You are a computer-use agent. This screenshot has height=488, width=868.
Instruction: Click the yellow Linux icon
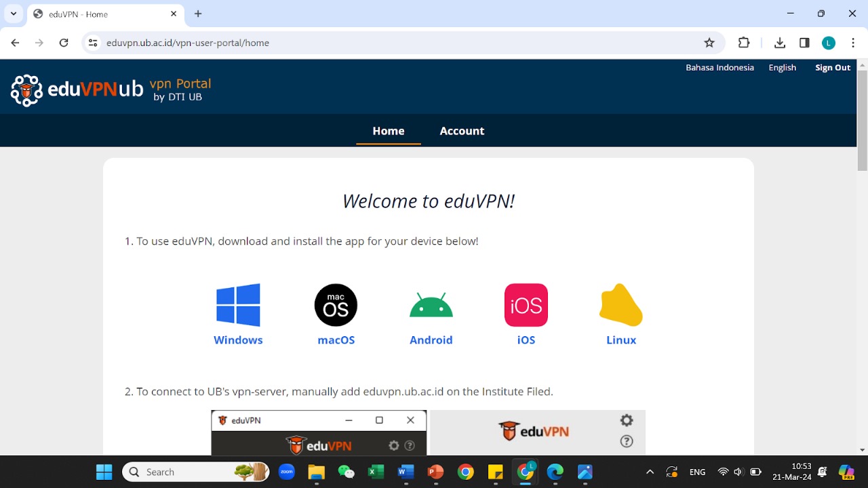click(621, 305)
